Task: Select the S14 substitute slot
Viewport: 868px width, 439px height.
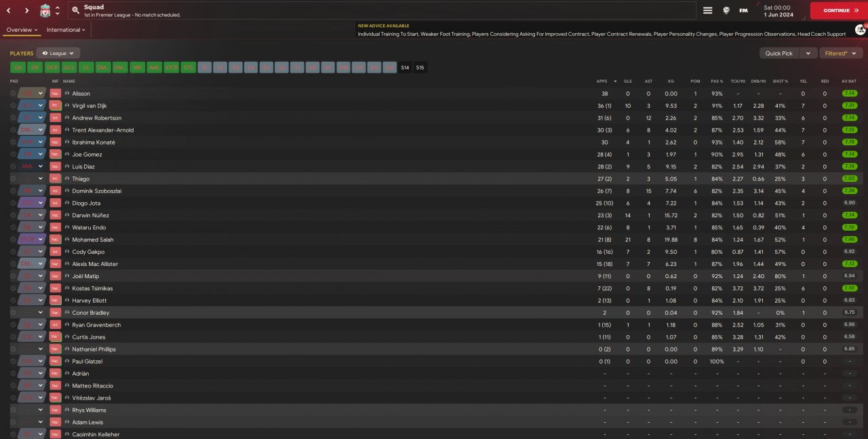Action: 405,67
